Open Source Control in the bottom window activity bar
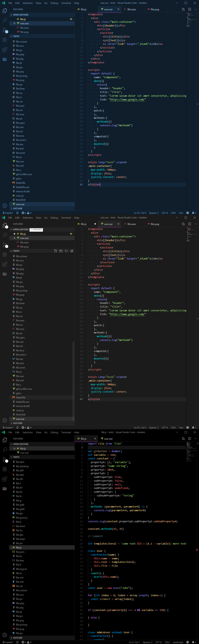199x644 pixels. pyautogui.click(x=5, y=460)
